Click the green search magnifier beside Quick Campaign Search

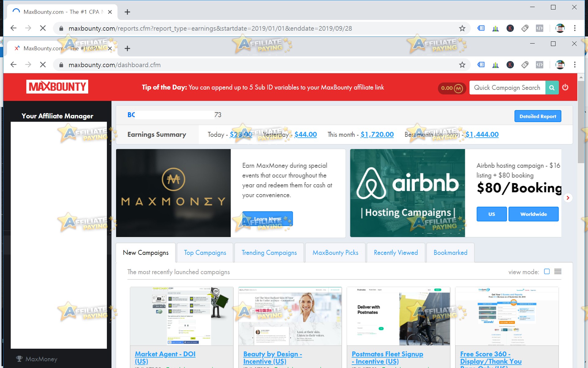tap(552, 87)
